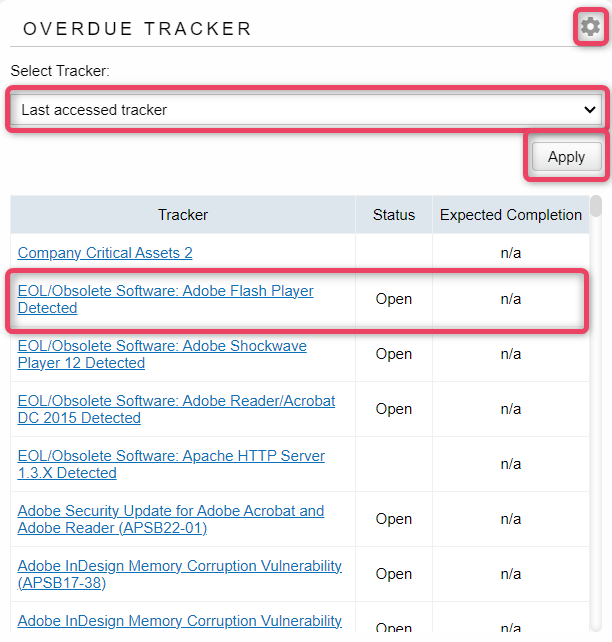The image size is (612, 642).
Task: Open the Overdue Tracker settings gear
Action: 590,27
